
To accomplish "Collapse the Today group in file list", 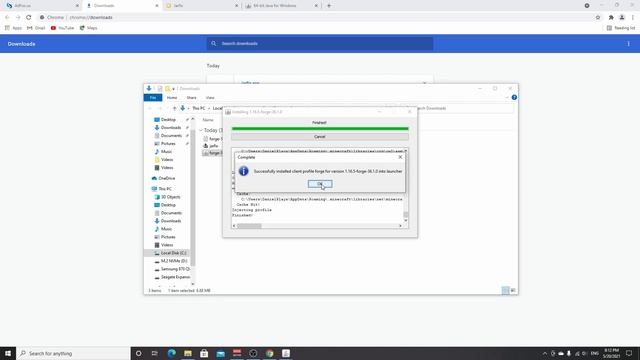I will [200, 130].
